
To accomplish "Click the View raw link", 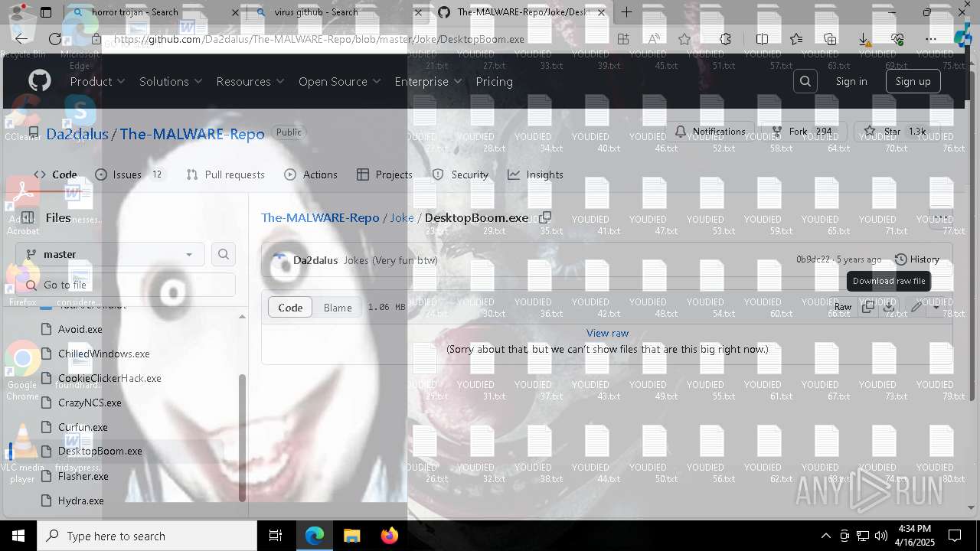I will point(607,333).
